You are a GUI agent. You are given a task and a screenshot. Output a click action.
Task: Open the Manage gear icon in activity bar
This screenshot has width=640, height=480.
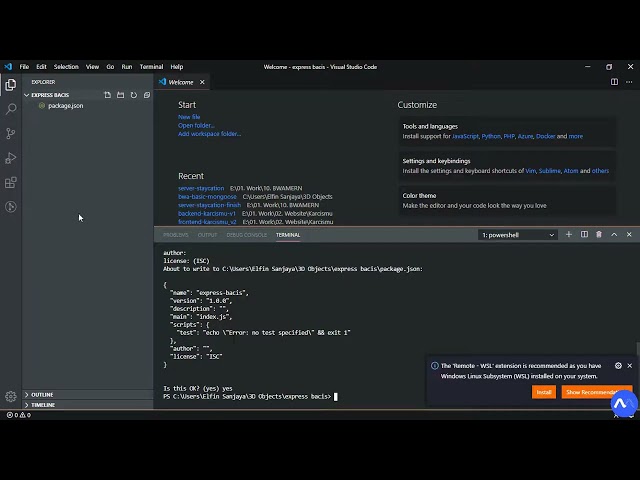11,396
